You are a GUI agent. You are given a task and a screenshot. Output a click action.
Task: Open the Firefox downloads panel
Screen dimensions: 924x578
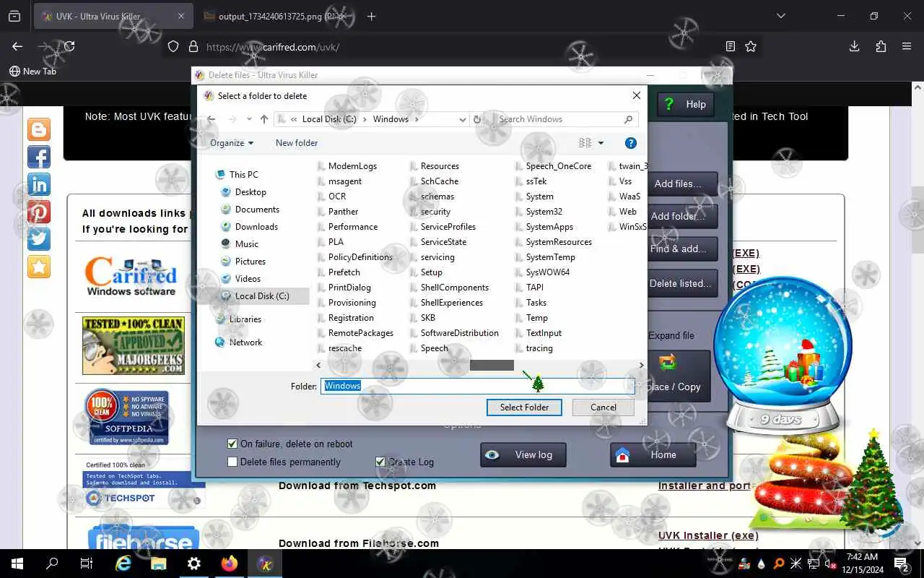(x=854, y=46)
